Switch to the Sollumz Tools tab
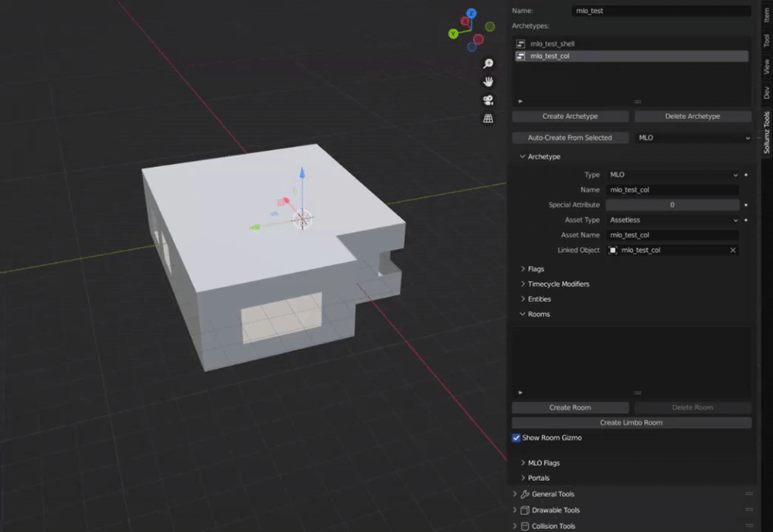The width and height of the screenshot is (773, 532). click(x=767, y=132)
